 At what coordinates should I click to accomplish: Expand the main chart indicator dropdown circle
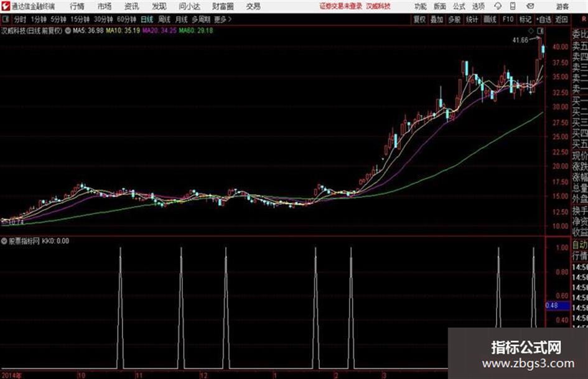click(x=68, y=30)
